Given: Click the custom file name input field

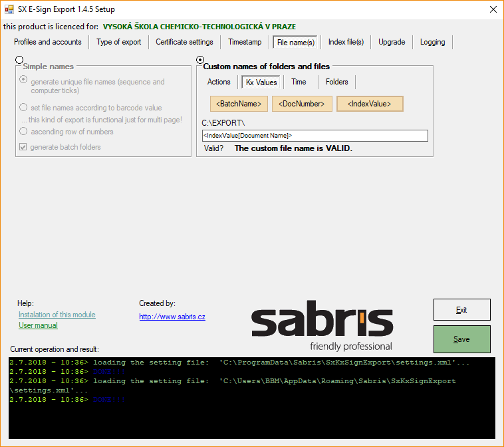Looking at the screenshot, I should [315, 136].
